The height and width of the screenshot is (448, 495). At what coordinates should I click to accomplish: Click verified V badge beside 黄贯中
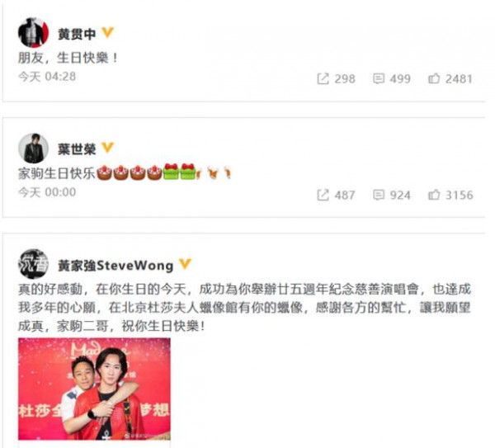(x=107, y=32)
